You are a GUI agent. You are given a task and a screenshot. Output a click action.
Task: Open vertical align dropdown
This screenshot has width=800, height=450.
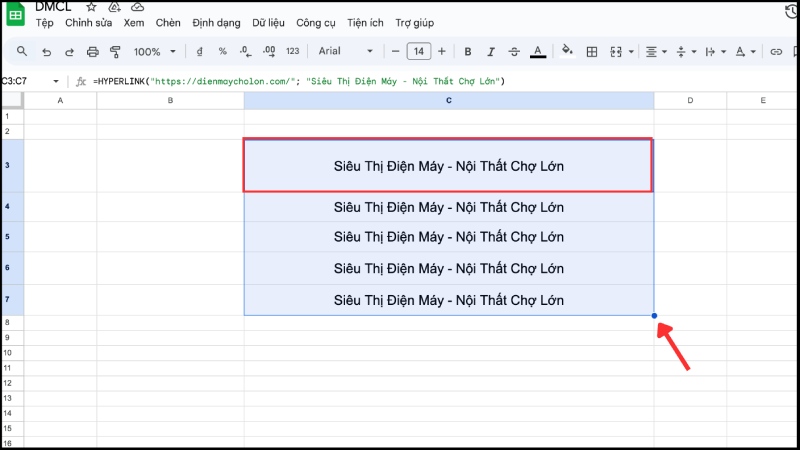(x=686, y=52)
